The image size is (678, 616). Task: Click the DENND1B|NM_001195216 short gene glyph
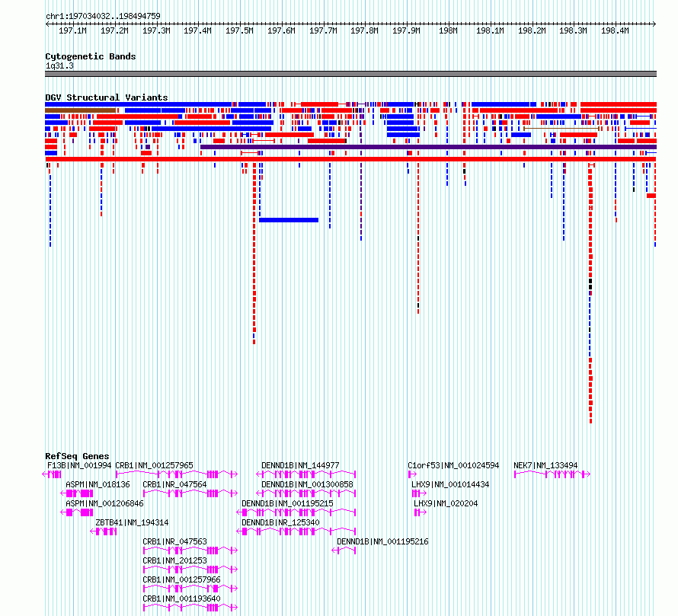click(x=344, y=551)
